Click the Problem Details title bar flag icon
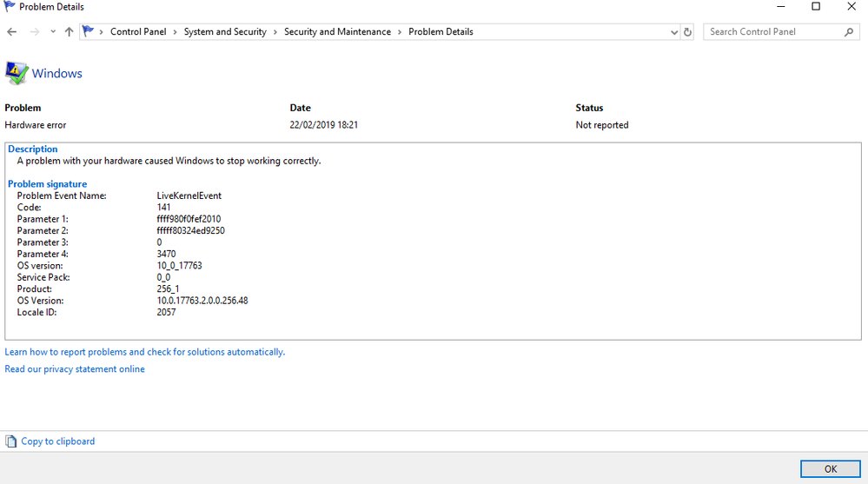The image size is (868, 484). (10, 7)
